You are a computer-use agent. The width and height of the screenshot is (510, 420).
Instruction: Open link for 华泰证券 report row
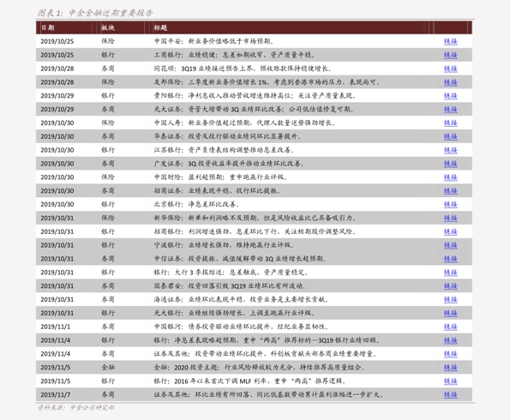(451, 136)
